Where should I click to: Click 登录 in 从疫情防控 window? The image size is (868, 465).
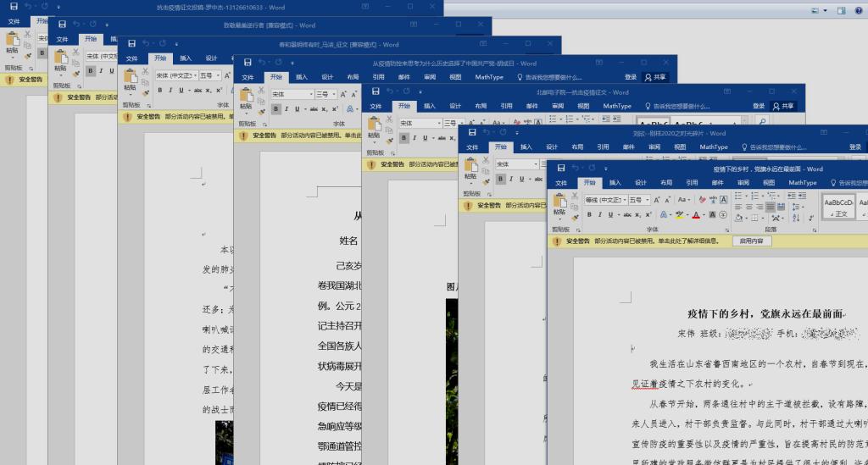click(631, 77)
